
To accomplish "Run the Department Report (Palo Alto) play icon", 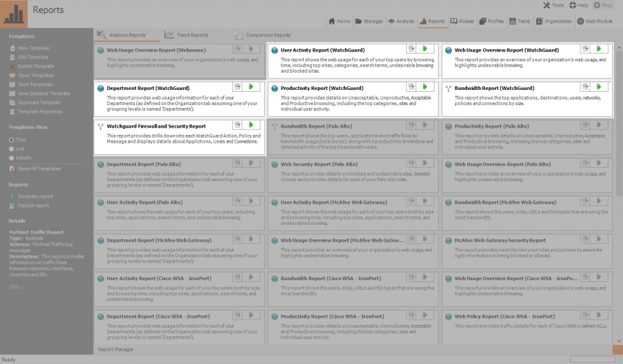I will pyautogui.click(x=251, y=163).
